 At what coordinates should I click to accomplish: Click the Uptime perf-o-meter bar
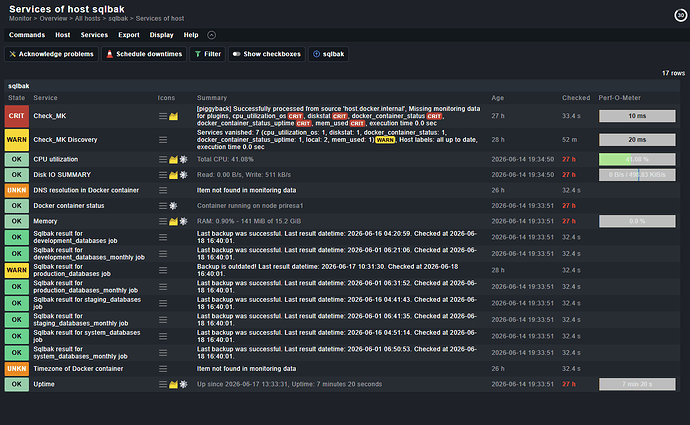[x=637, y=385]
